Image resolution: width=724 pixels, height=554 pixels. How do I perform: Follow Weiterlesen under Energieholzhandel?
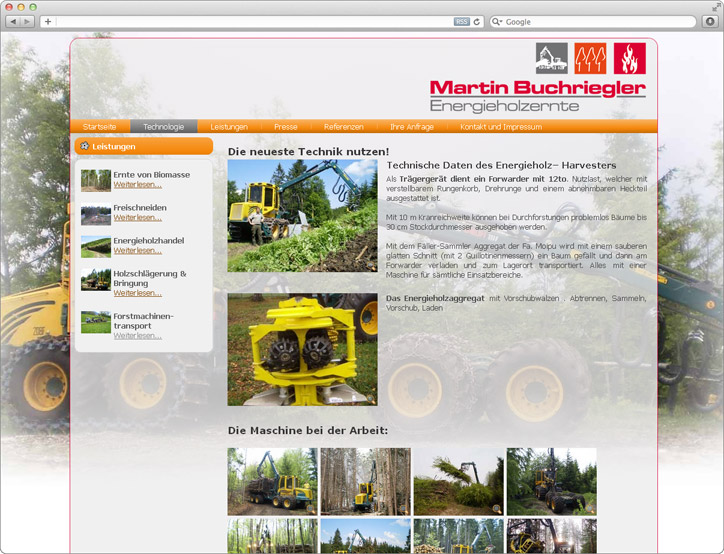coord(138,250)
